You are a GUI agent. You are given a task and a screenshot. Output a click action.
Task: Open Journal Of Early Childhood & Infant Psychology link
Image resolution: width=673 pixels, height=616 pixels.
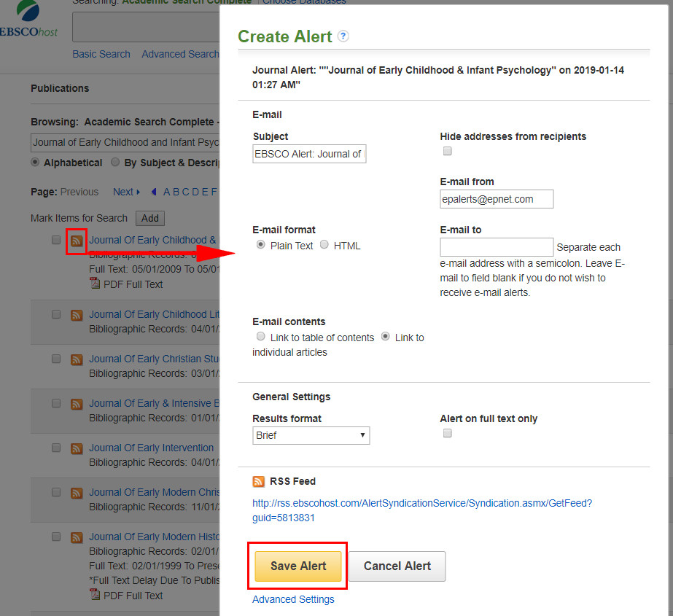tap(154, 240)
